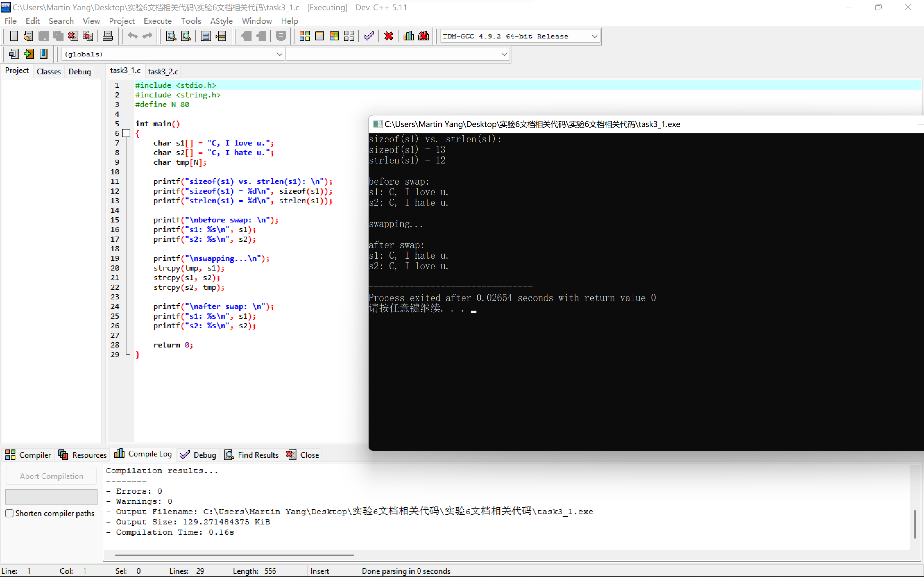Open the empty function members dropdown
The width and height of the screenshot is (924, 577).
pos(504,54)
